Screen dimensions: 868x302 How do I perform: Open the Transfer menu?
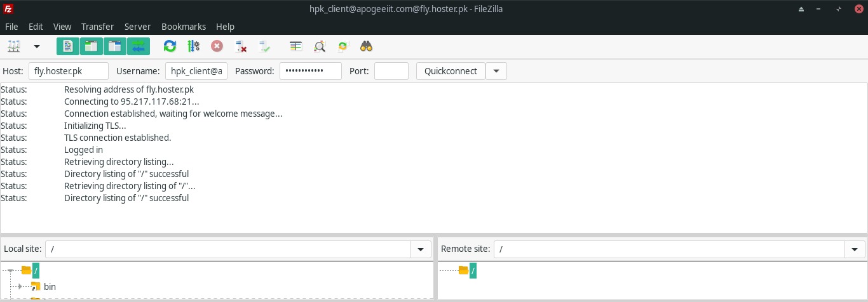97,27
